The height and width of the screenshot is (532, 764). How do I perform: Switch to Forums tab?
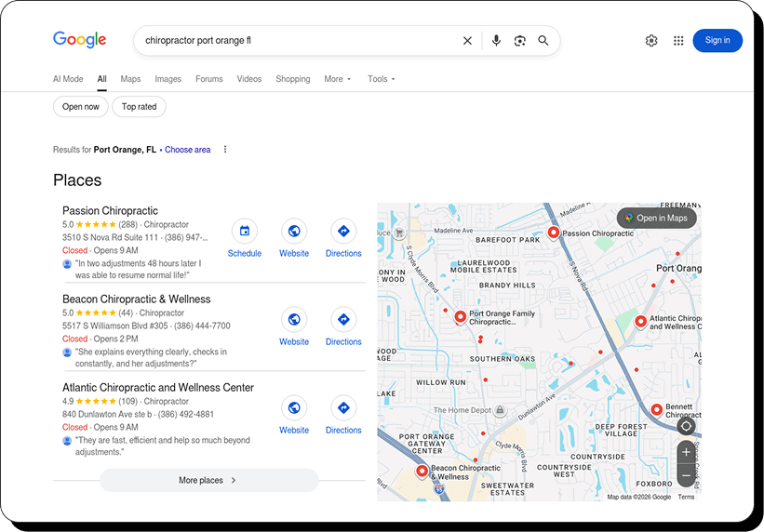coord(209,79)
